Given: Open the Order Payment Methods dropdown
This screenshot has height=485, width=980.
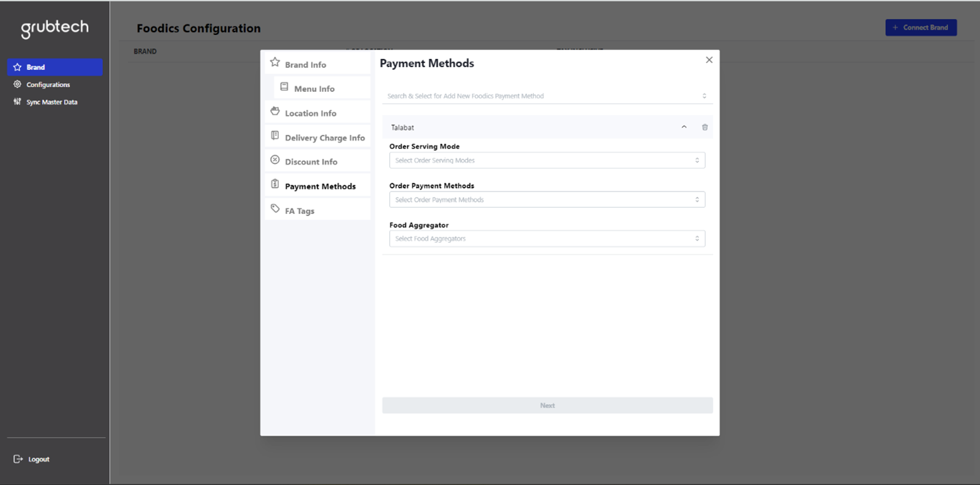Looking at the screenshot, I should pyautogui.click(x=547, y=200).
